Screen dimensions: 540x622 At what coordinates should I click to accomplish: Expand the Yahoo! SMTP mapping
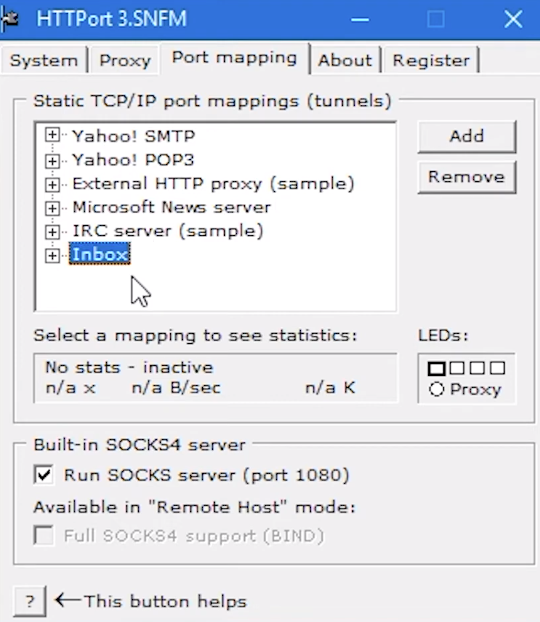click(52, 135)
